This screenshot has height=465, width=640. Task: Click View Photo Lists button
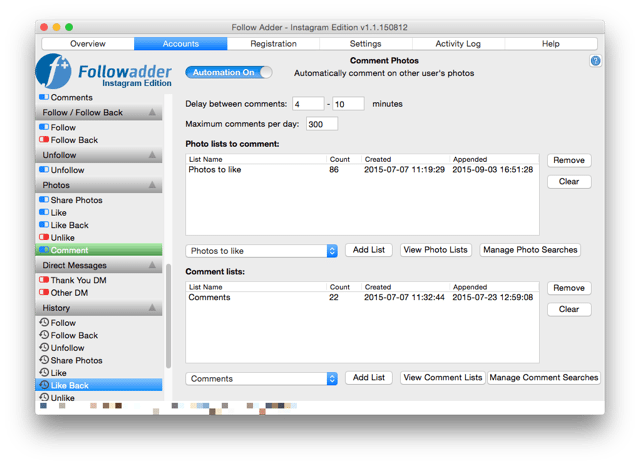436,250
